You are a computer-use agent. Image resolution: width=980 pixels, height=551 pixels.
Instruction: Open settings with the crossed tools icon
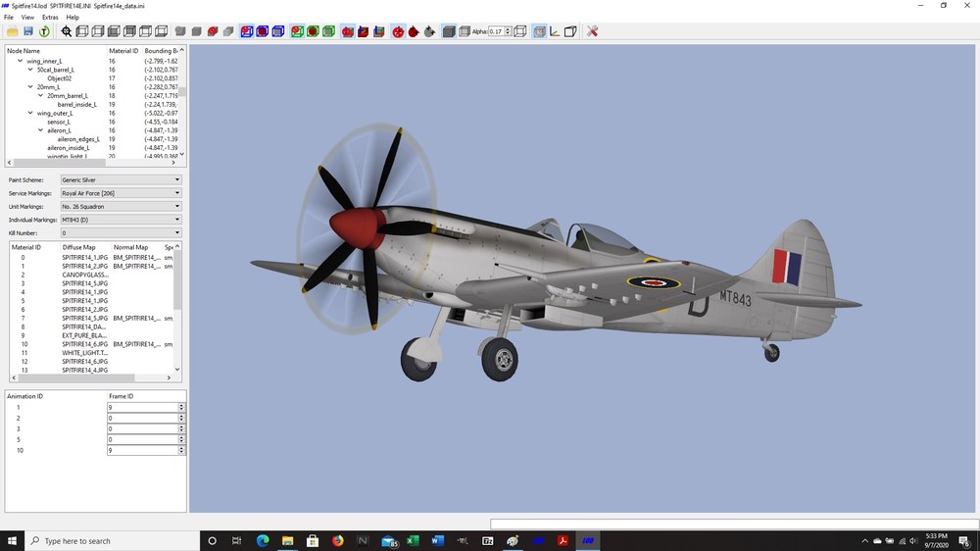[593, 31]
